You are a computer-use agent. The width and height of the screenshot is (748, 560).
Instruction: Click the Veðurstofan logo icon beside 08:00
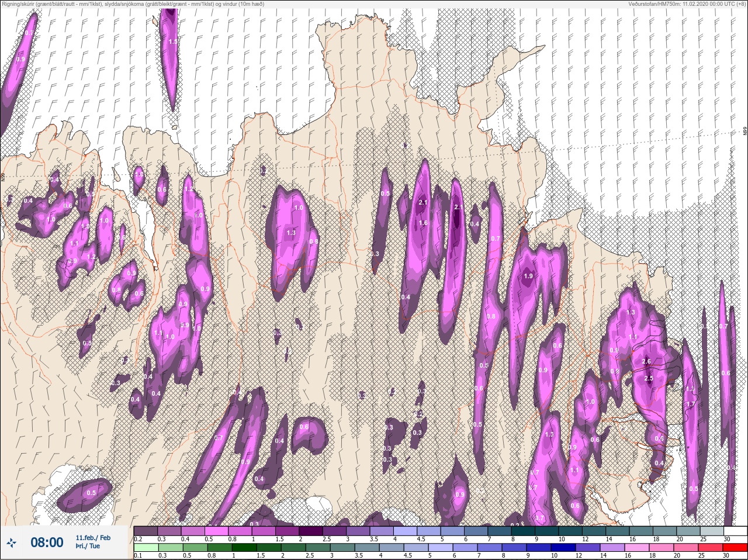11,543
